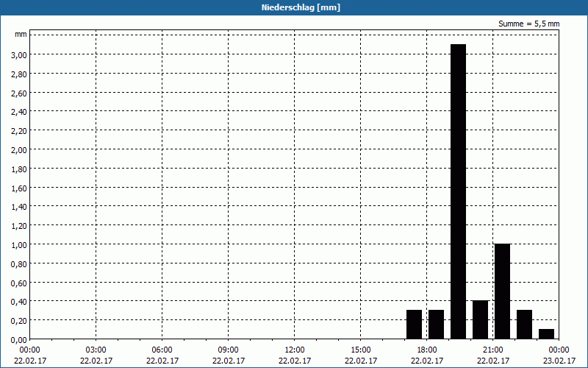Click the "2,40" y-axis value

click(x=19, y=112)
